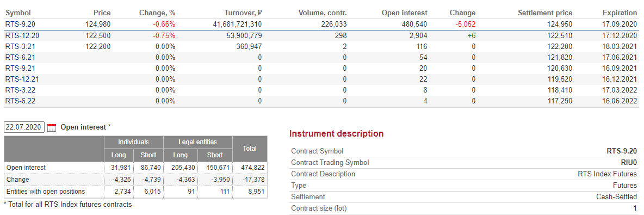Click the Change, % column header
This screenshot has height=215, width=644.
(157, 13)
